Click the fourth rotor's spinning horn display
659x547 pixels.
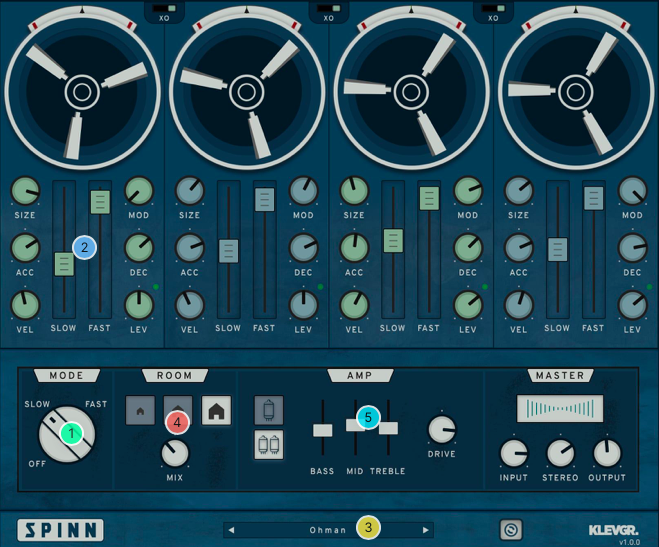click(x=576, y=92)
